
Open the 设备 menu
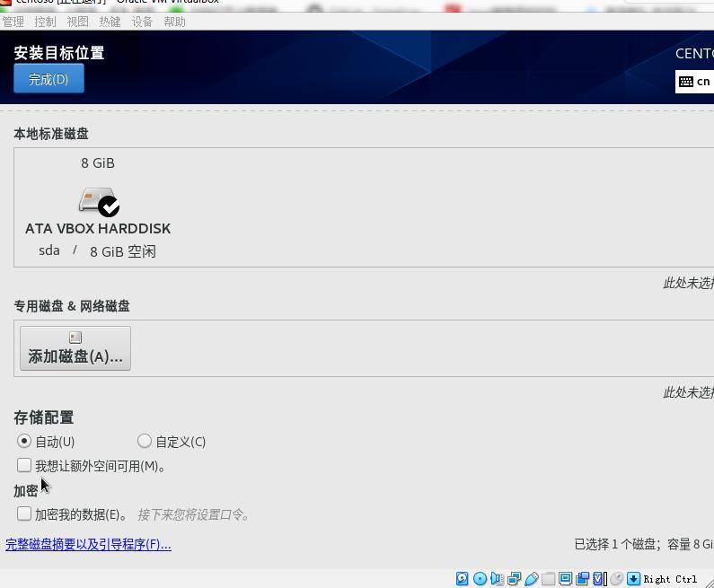142,22
